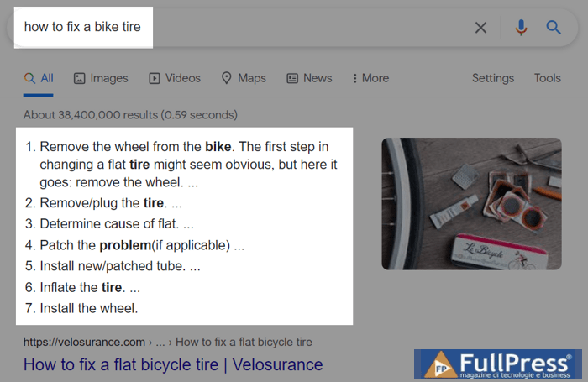Open 'How to fix a flat bicycle tire' link
The width and height of the screenshot is (588, 382).
click(x=173, y=364)
